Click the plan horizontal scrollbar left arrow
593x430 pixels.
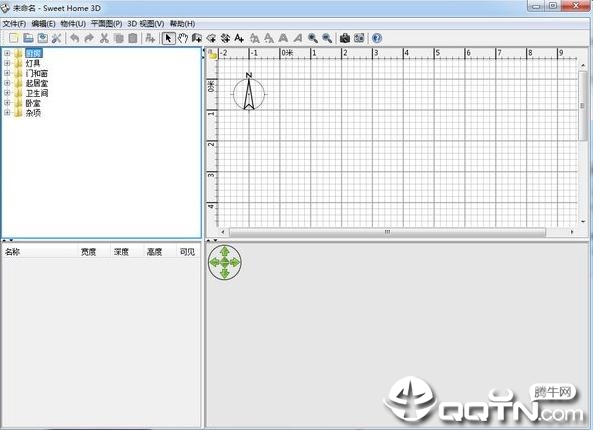coord(223,232)
